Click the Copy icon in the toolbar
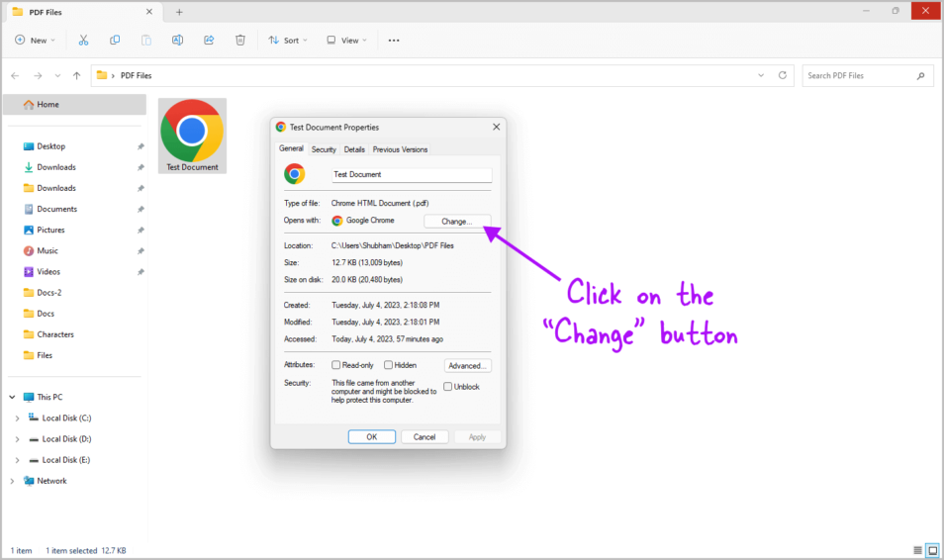The height and width of the screenshot is (560, 944). 115,40
